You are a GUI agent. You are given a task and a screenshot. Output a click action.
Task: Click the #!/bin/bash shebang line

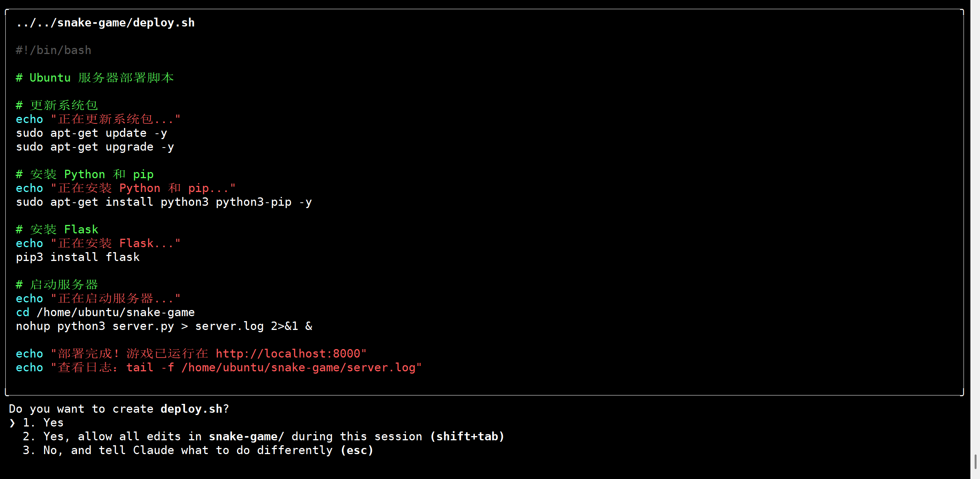click(x=54, y=50)
